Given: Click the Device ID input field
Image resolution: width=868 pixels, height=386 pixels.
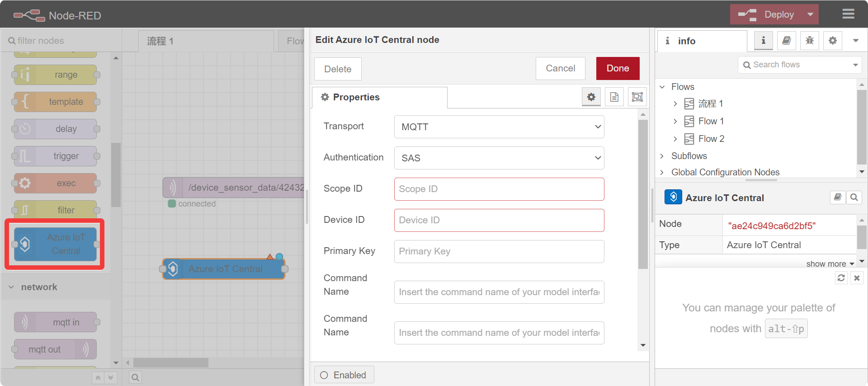Looking at the screenshot, I should click(x=499, y=220).
